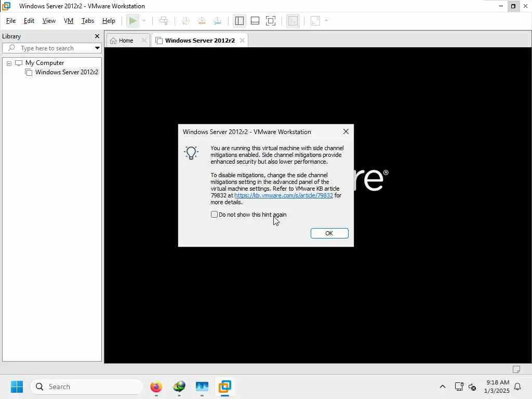
Task: Click the Unity mode toolbar icon
Action: tap(293, 21)
